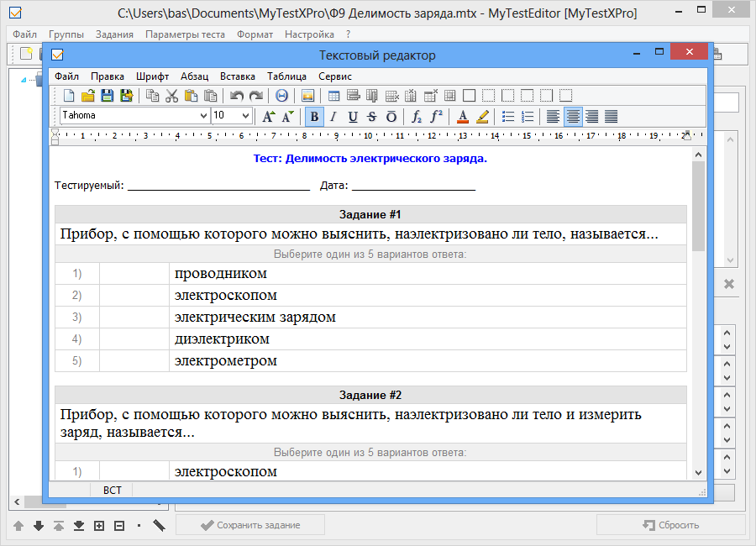Delete table row icon
Viewport: 756px width, 546px height.
click(392, 96)
